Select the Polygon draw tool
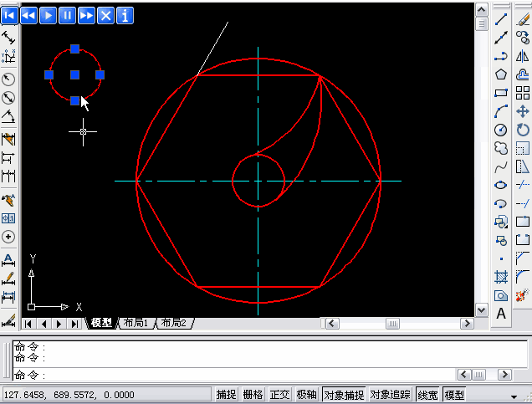 click(501, 74)
